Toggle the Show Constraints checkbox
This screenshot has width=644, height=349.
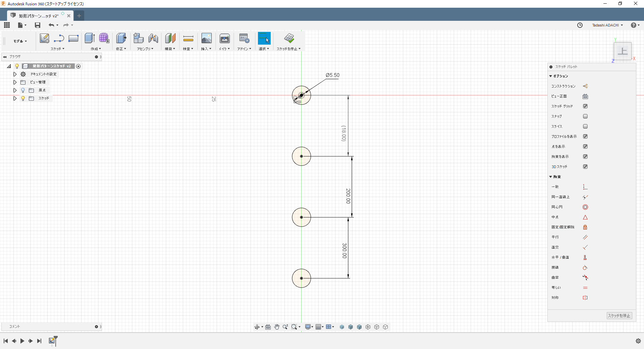click(585, 157)
